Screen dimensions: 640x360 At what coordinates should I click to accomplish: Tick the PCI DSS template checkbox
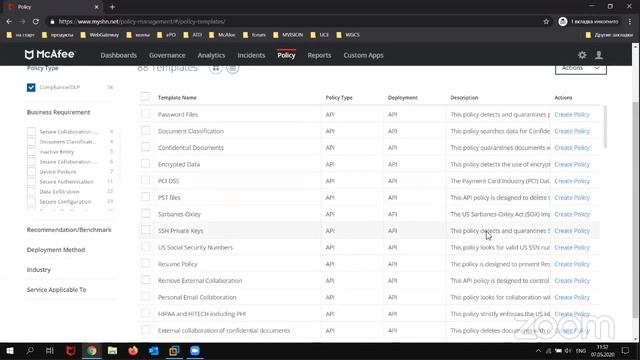(x=145, y=180)
